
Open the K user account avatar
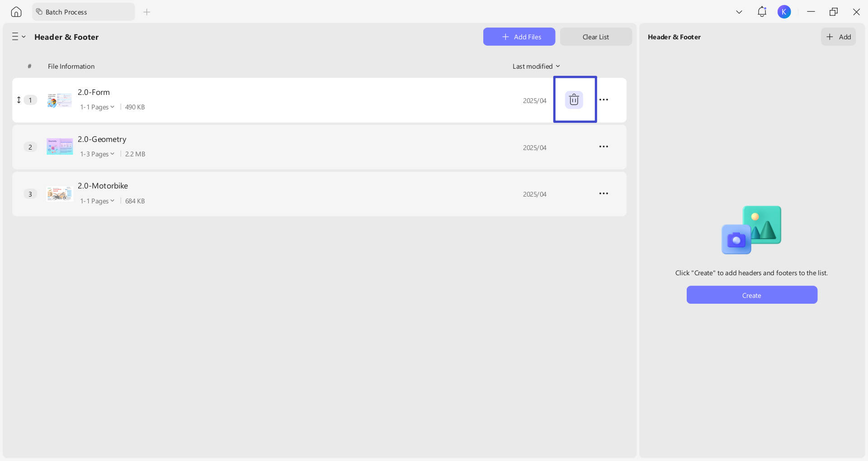coord(784,12)
